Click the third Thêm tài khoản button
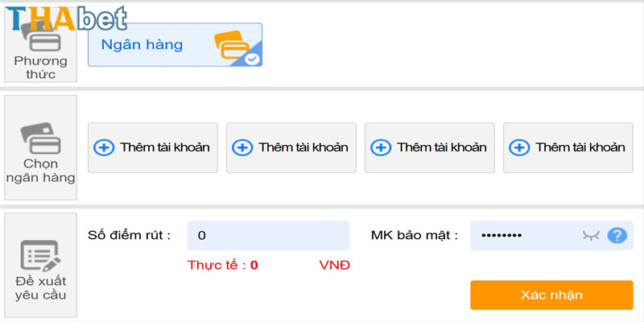Viewport: 644px width, 322px height. [x=430, y=148]
